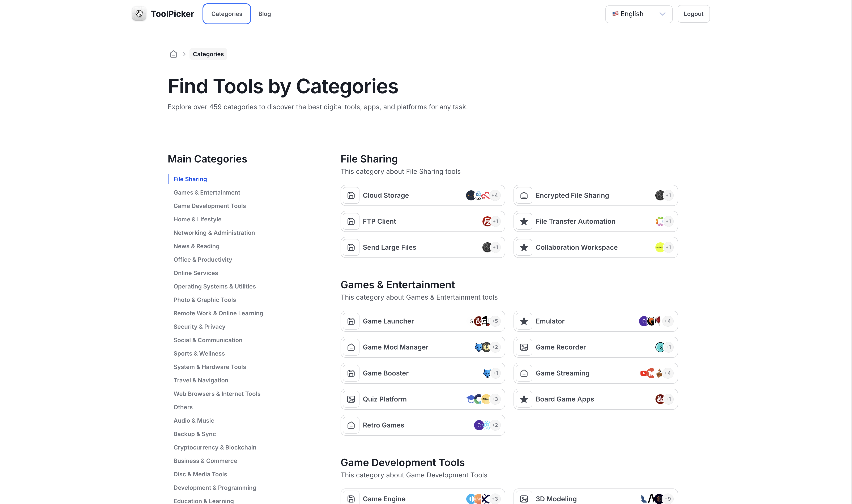
Task: Open the Categories menu item
Action: pos(226,14)
